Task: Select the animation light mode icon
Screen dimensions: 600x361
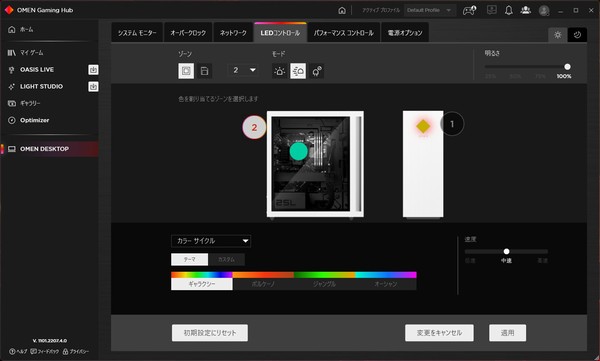Action: [298, 71]
